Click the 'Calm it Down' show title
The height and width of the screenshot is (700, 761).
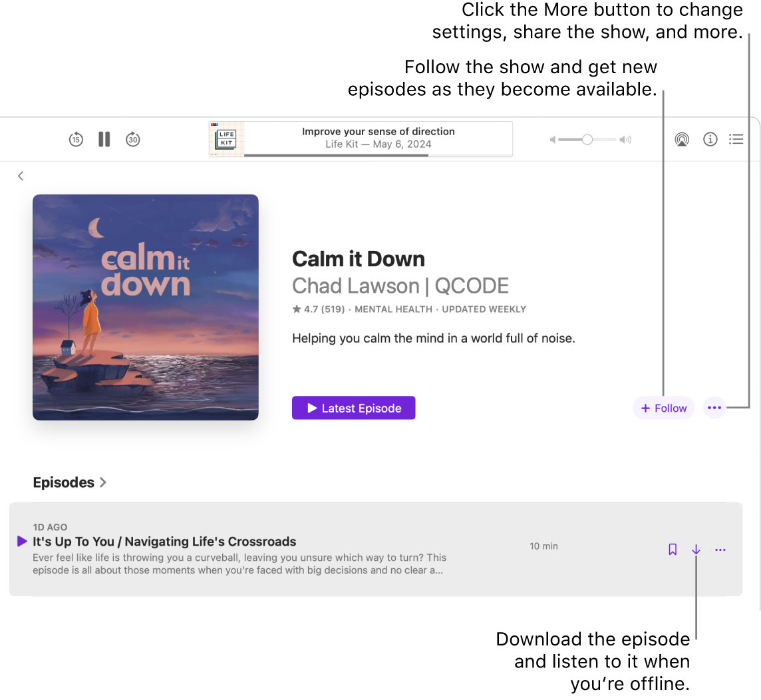[x=359, y=260]
